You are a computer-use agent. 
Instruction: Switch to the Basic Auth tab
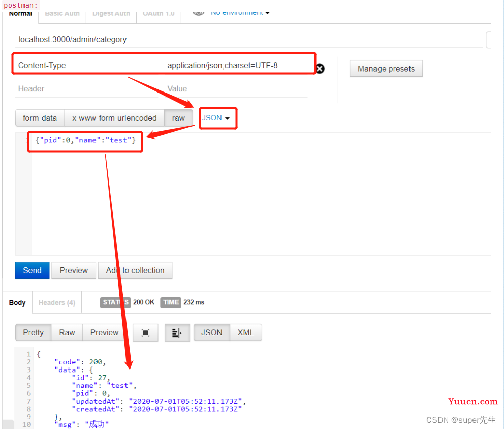tap(62, 14)
